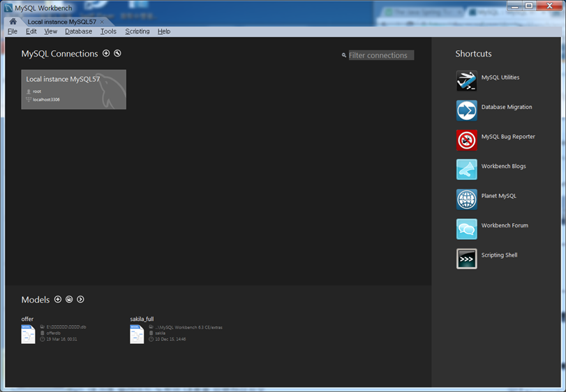This screenshot has height=392, width=566.
Task: Open the File menu
Action: [13, 31]
